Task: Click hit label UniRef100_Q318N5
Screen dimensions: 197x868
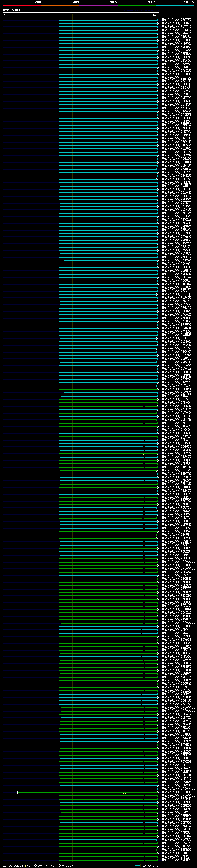Action: coord(177,193)
